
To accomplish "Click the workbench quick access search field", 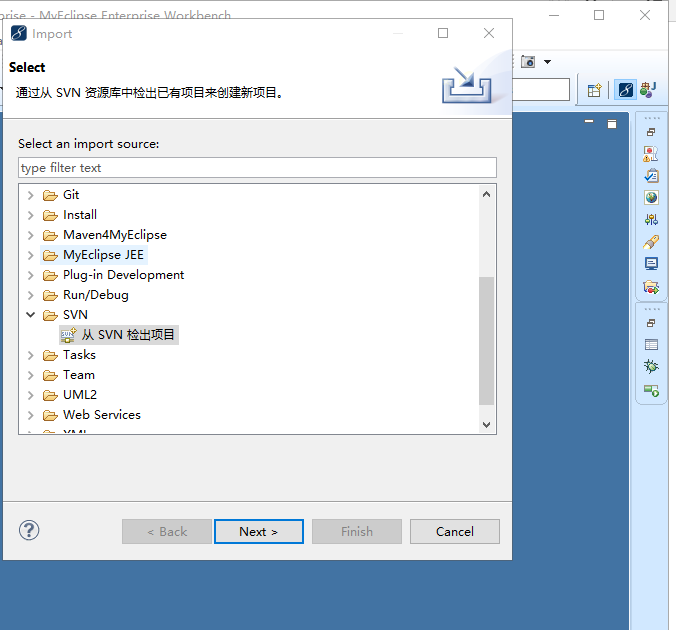I will coord(541,90).
